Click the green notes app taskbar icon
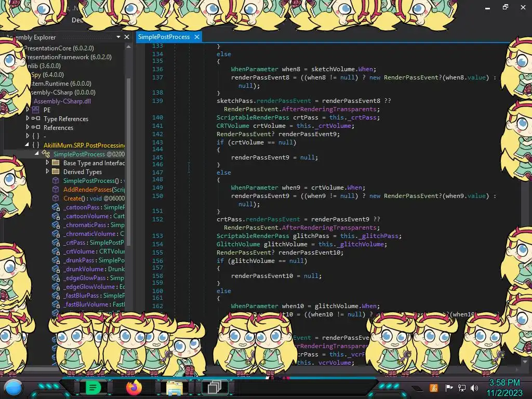 click(93, 387)
